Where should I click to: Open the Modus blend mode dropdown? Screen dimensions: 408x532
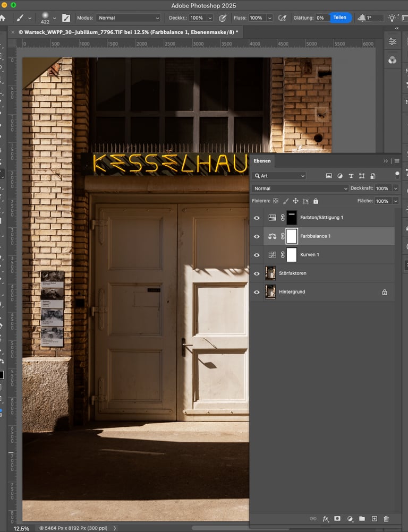[128, 18]
